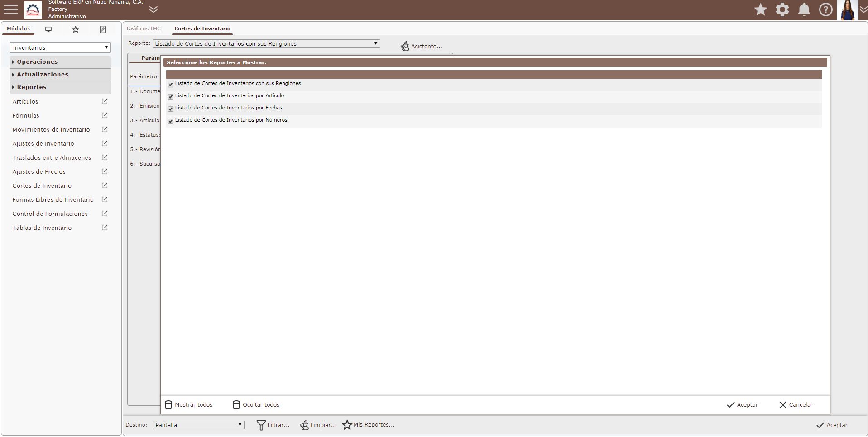Launch the Asistente wizard
The height and width of the screenshot is (437, 868).
point(421,46)
